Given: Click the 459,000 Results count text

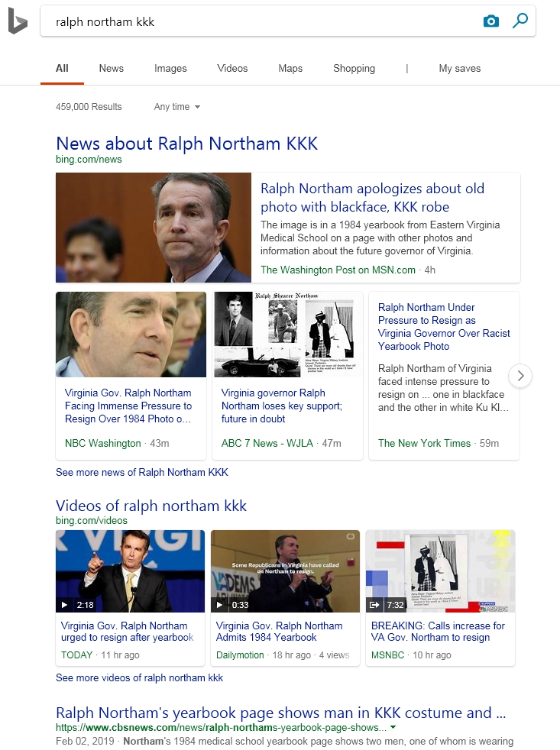Looking at the screenshot, I should tap(89, 107).
